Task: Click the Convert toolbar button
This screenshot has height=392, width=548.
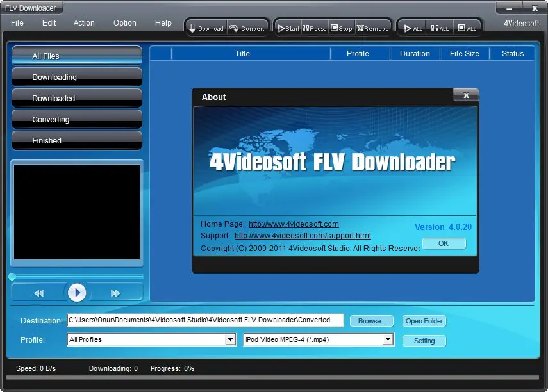Action: tap(247, 28)
